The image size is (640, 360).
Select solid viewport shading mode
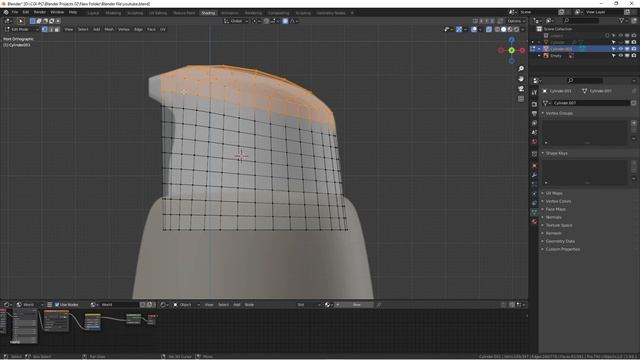click(504, 29)
